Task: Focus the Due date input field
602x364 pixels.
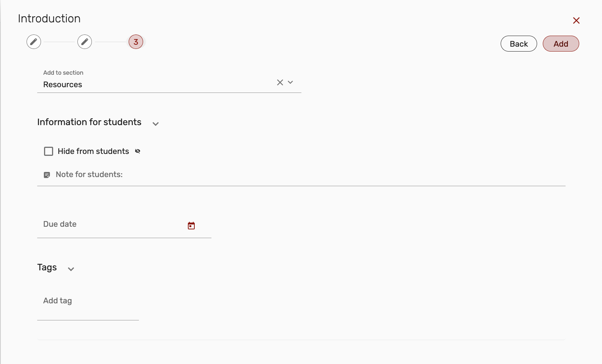Action: [124, 224]
